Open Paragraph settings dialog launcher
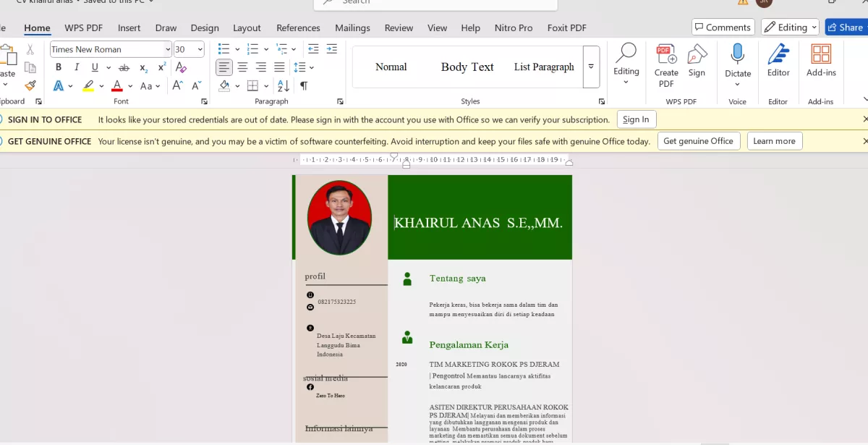Screen dimensions: 868x445 click(x=340, y=102)
